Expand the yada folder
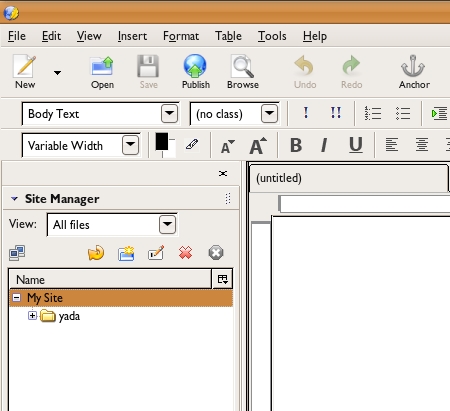Screen dimensions: 450x411 [x=32, y=315]
